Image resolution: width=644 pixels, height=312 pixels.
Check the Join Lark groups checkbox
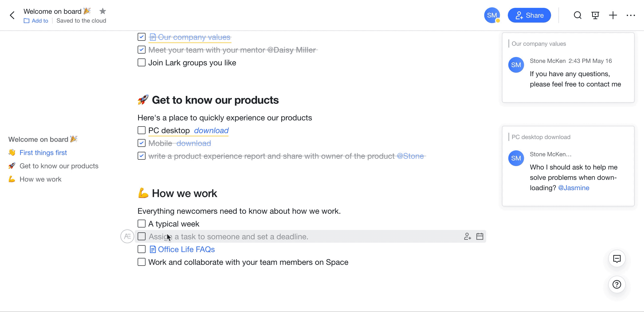point(142,62)
